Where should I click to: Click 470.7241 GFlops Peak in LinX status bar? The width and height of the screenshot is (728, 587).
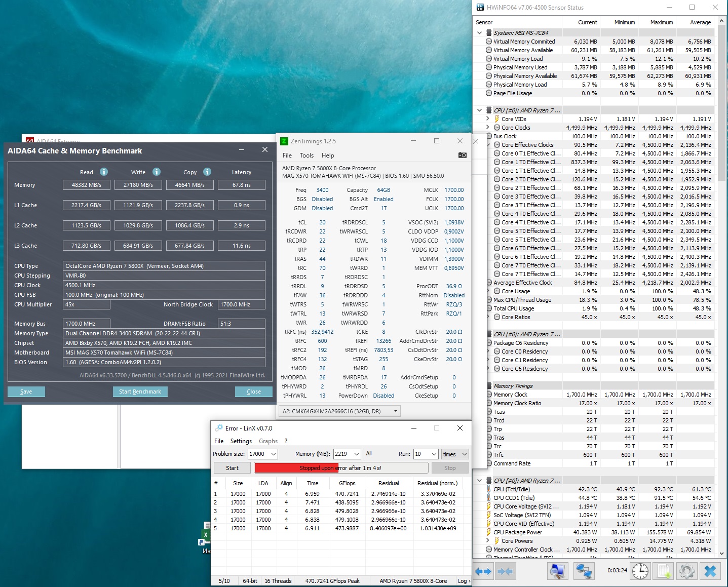(332, 581)
